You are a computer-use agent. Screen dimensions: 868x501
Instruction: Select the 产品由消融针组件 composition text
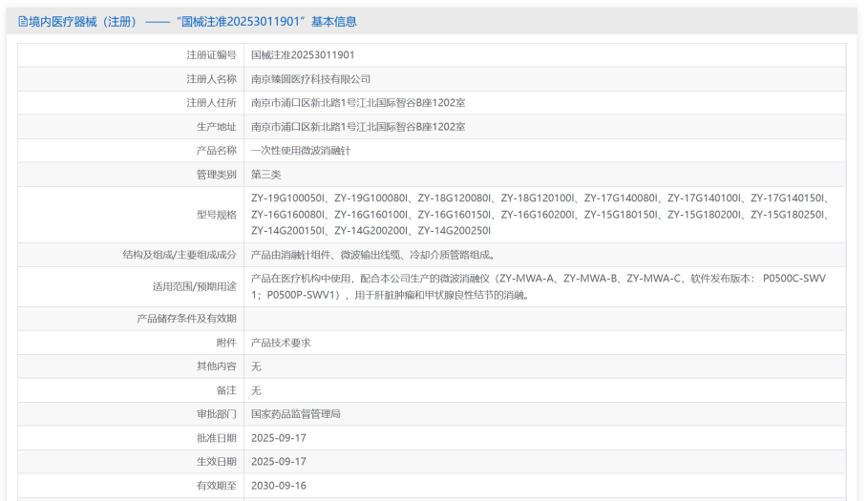[x=372, y=255]
